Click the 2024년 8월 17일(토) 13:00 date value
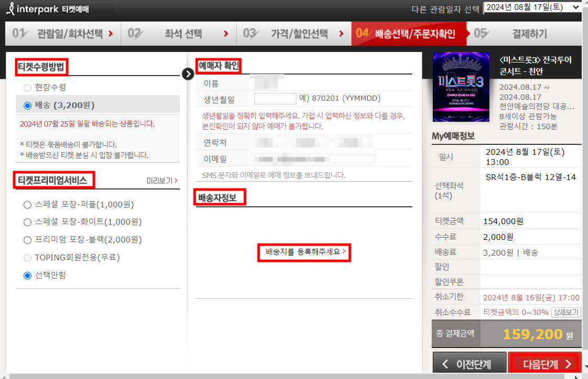Screen dimensions: 588x379 click(525, 157)
